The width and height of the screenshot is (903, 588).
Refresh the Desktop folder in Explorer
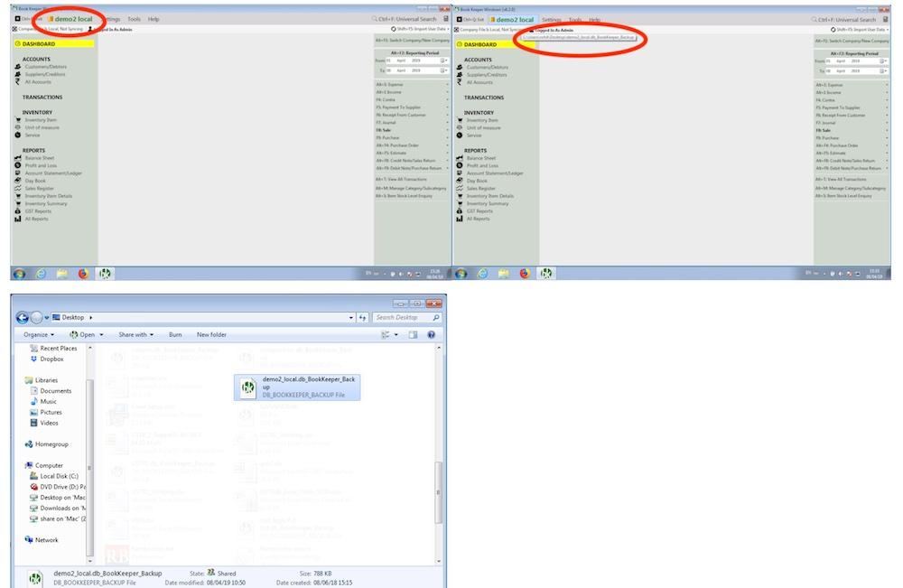click(x=362, y=317)
